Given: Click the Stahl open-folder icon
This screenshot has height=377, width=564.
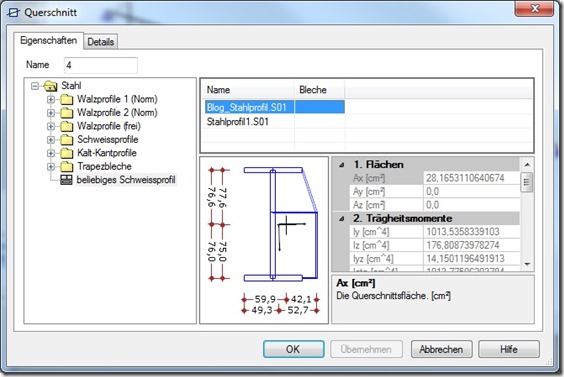Looking at the screenshot, I should coord(50,86).
